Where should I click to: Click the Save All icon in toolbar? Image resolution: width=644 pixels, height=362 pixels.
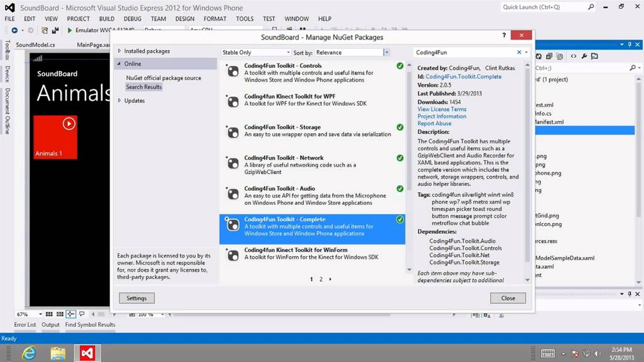pos(55,30)
